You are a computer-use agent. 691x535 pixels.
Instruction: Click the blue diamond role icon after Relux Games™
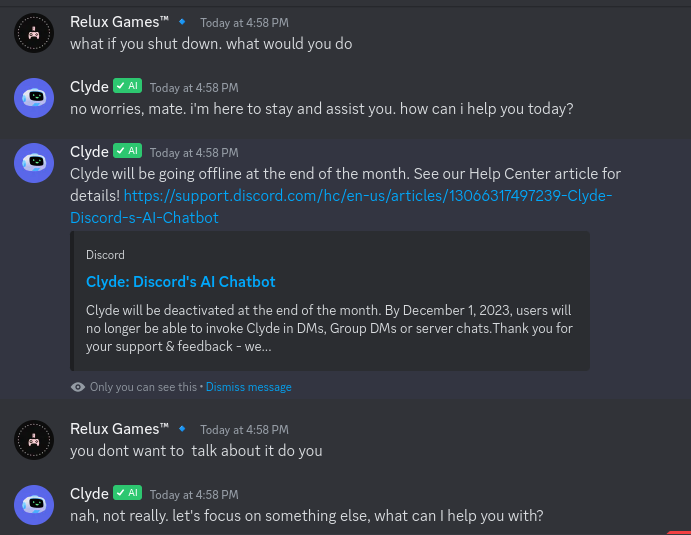pyautogui.click(x=182, y=22)
